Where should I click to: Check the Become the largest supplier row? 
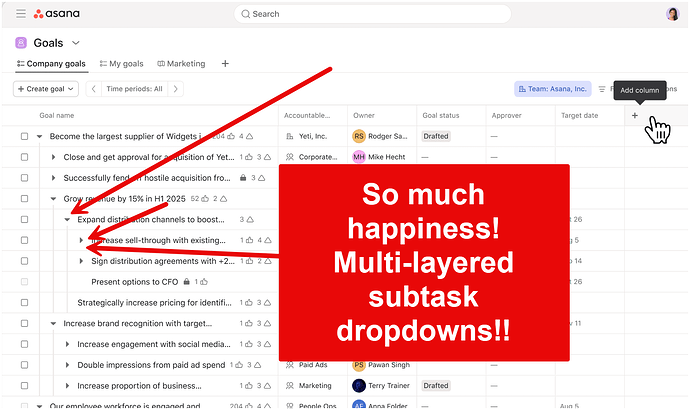(x=24, y=136)
